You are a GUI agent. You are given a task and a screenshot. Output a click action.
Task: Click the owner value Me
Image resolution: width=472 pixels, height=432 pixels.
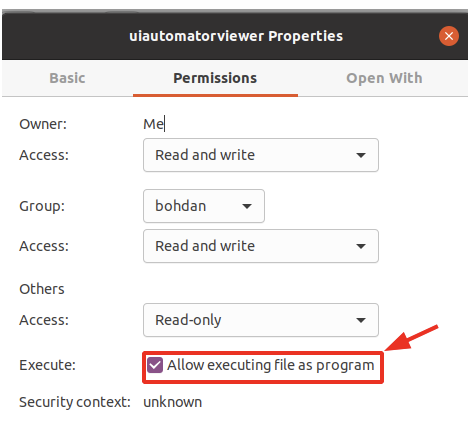click(x=153, y=124)
